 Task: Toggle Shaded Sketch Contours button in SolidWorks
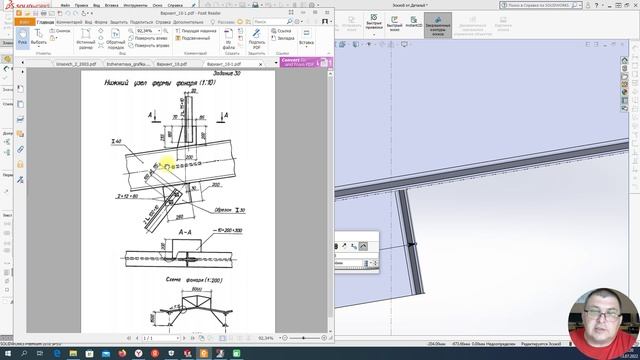pyautogui.click(x=438, y=25)
